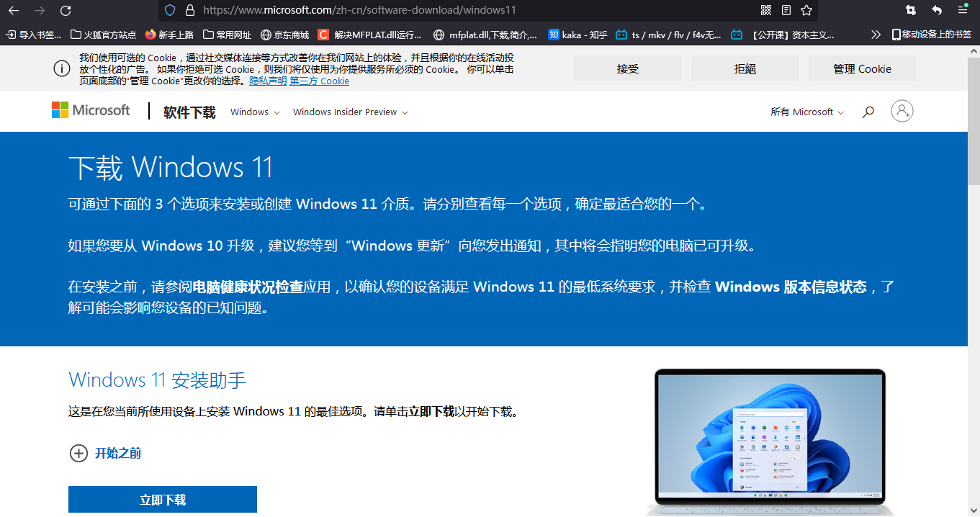Click the vertical page scrollbar thumb
This screenshot has width=980, height=517.
pos(974,122)
